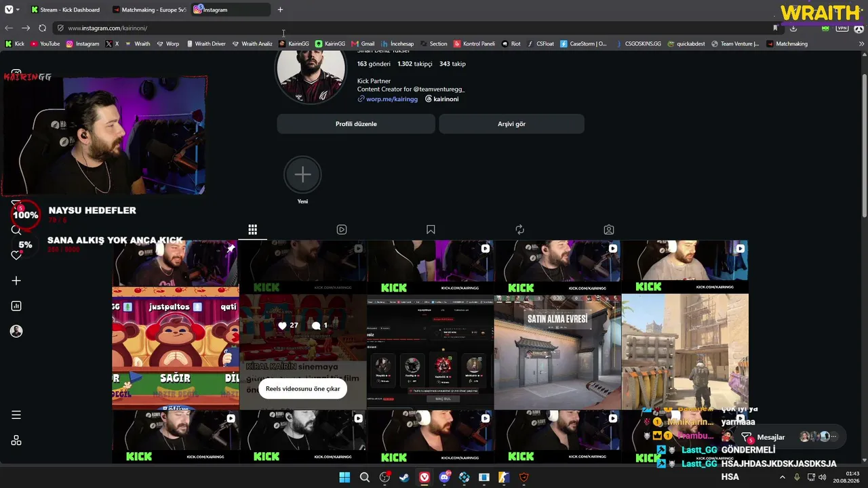The height and width of the screenshot is (488, 868).
Task: Open the sidebar hamburger More menu
Action: point(16,415)
